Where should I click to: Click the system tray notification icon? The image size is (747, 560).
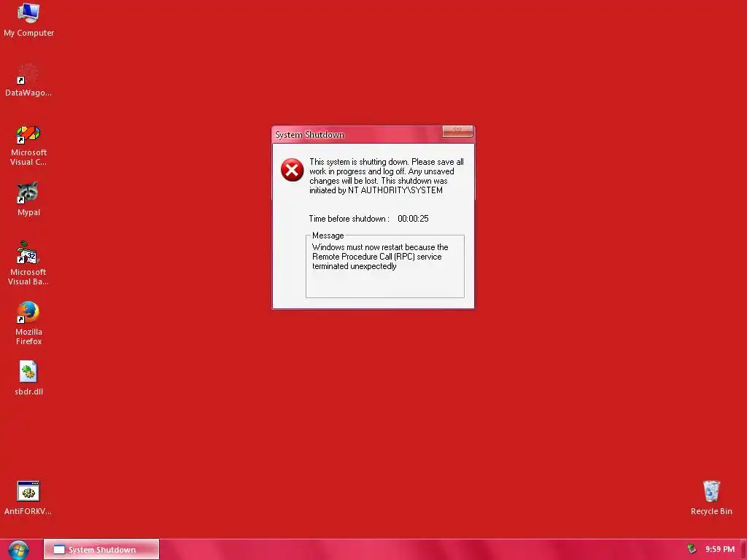click(x=692, y=549)
